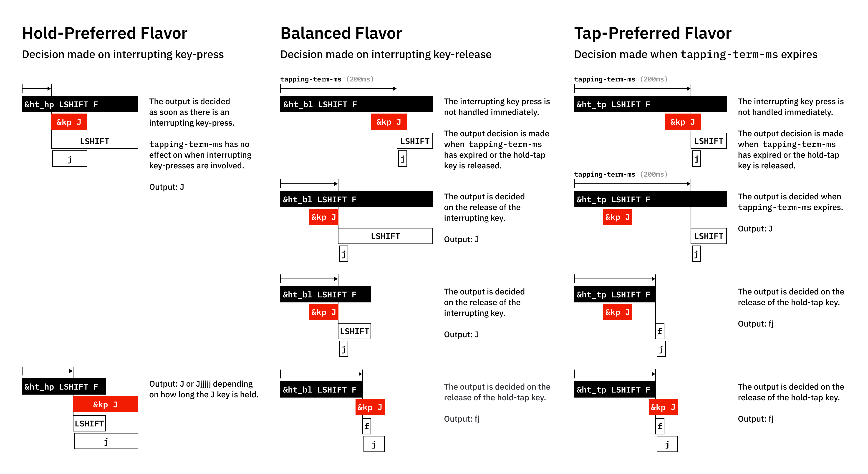
Task: Click the "tapping-term-ms (200ms)" label under Balanced Flavor
Action: point(326,79)
